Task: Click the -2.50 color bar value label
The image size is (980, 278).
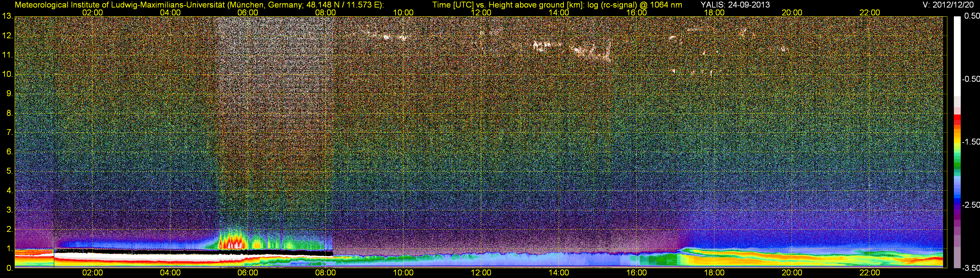Action: point(971,205)
